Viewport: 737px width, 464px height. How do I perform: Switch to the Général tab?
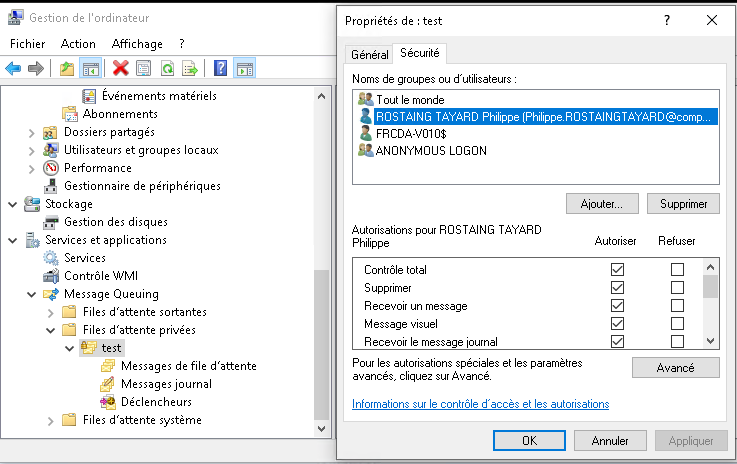(369, 54)
